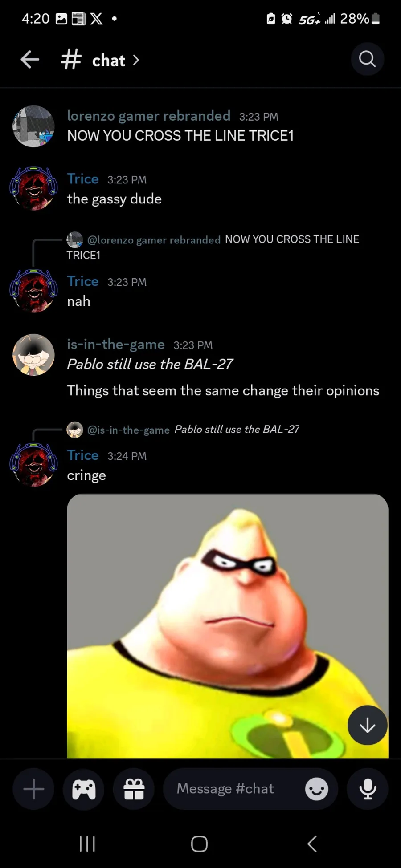Open lorenzo gamer rebranded's avatar
Image resolution: width=401 pixels, height=868 pixels.
pyautogui.click(x=33, y=126)
